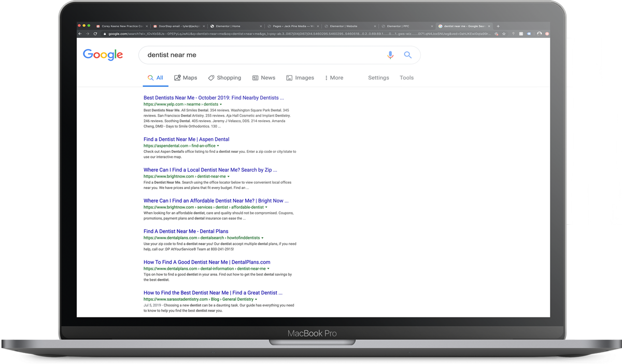
Task: Click the browser address bar URL
Action: (x=299, y=34)
